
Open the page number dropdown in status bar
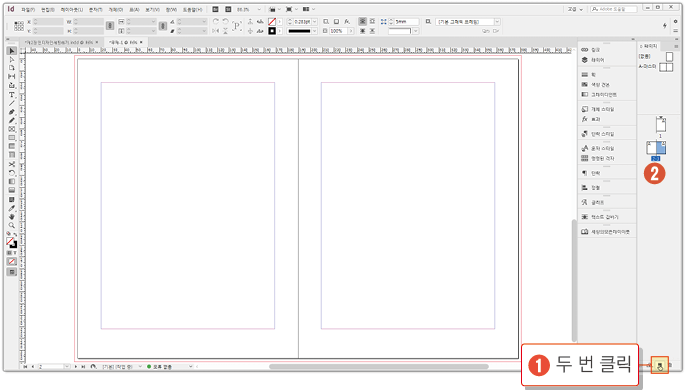67,366
